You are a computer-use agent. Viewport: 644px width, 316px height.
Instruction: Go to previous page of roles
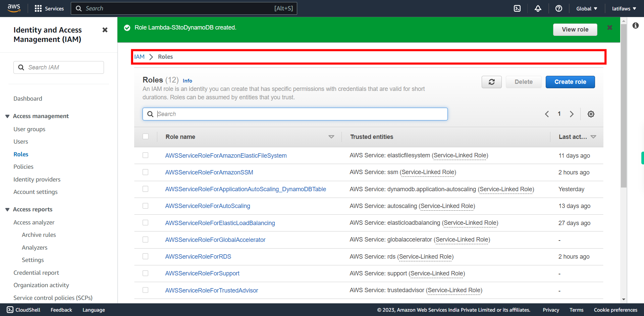(547, 114)
